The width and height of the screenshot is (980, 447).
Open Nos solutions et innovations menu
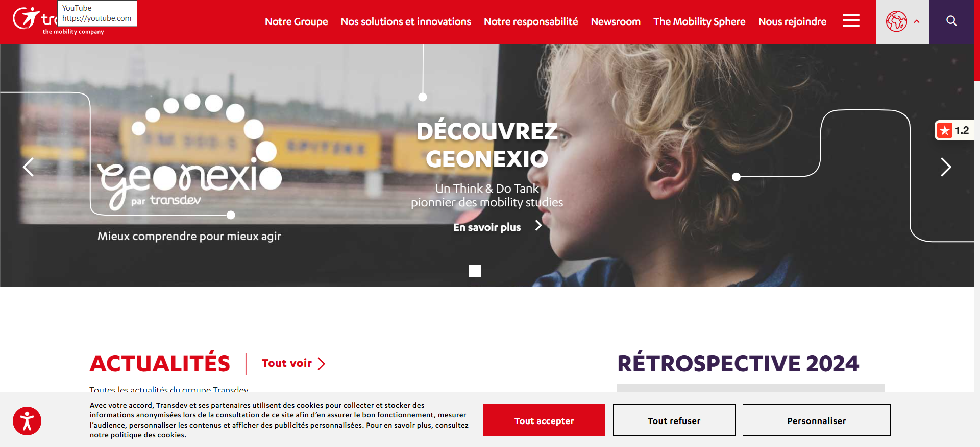tap(406, 21)
